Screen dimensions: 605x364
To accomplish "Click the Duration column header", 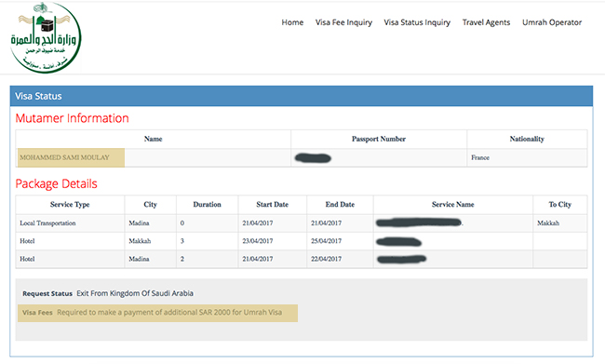I will (x=208, y=205).
